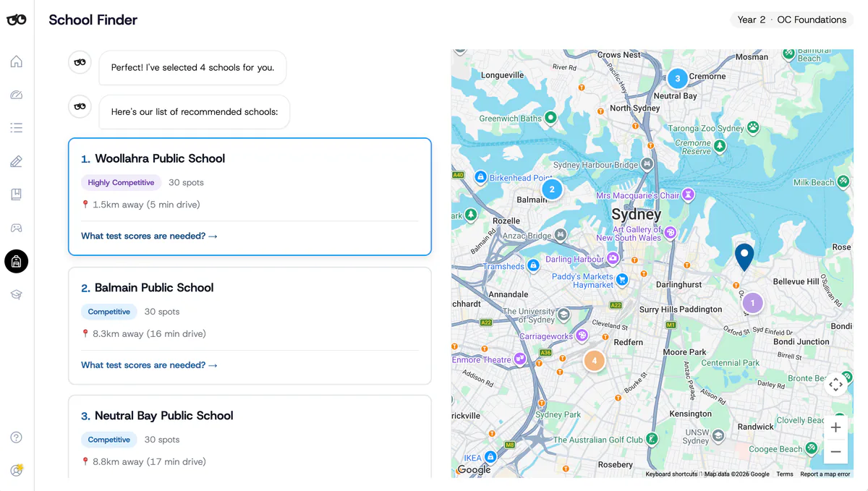Click the Year 2 · OC Foundations pill
The width and height of the screenshot is (868, 491).
(x=791, y=20)
